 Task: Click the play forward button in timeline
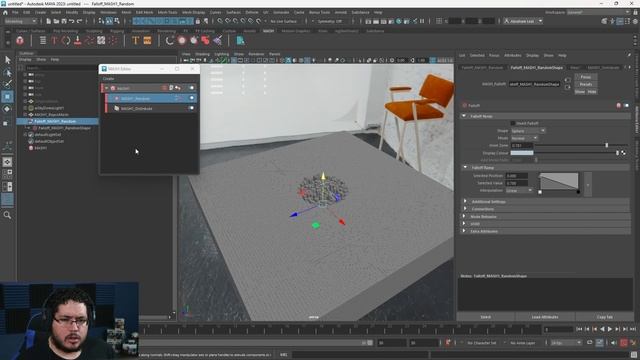tap(610, 329)
